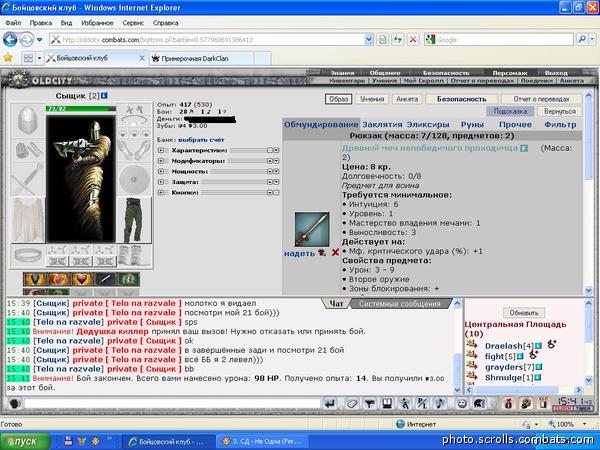
Task: Open the zoom 100% dropdown in status bar
Action: (x=584, y=424)
